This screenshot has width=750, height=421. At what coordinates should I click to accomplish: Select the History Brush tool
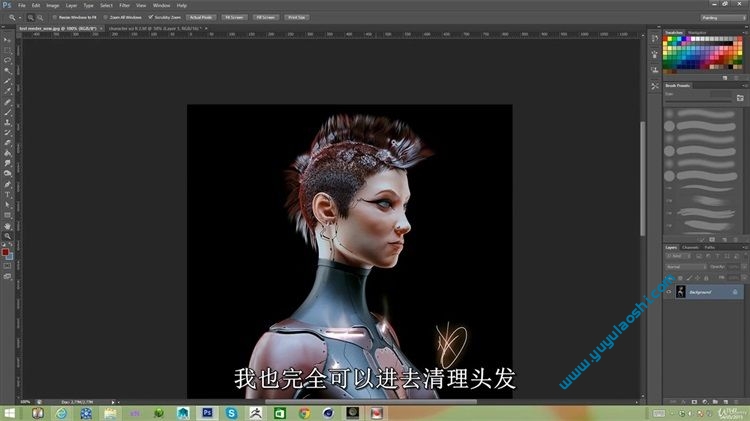pyautogui.click(x=7, y=133)
